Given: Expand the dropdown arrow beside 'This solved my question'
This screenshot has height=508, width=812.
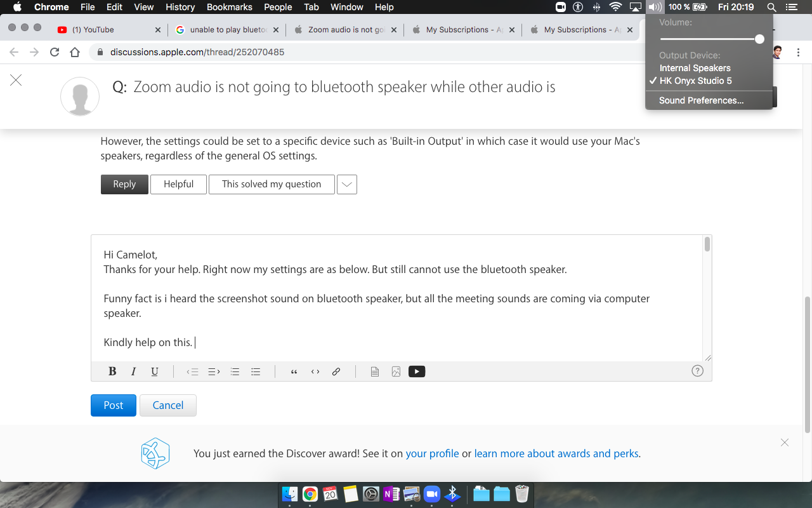Looking at the screenshot, I should [x=347, y=184].
